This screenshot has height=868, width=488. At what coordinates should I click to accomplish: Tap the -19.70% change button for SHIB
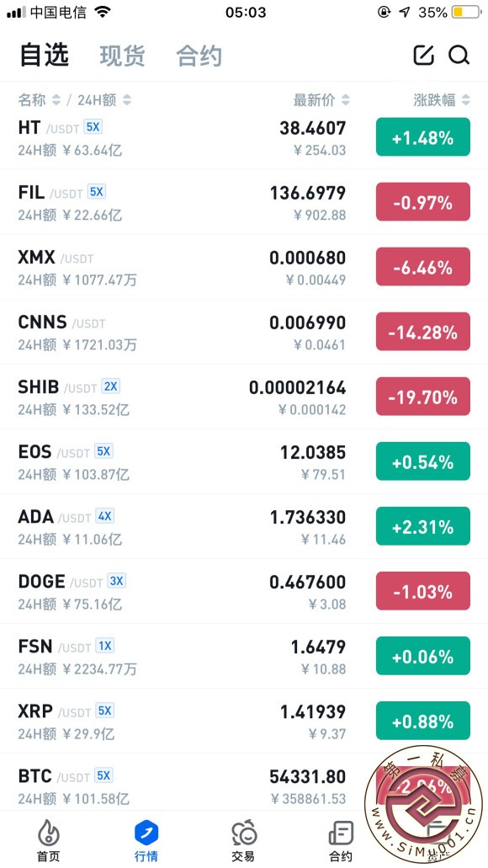tap(423, 397)
